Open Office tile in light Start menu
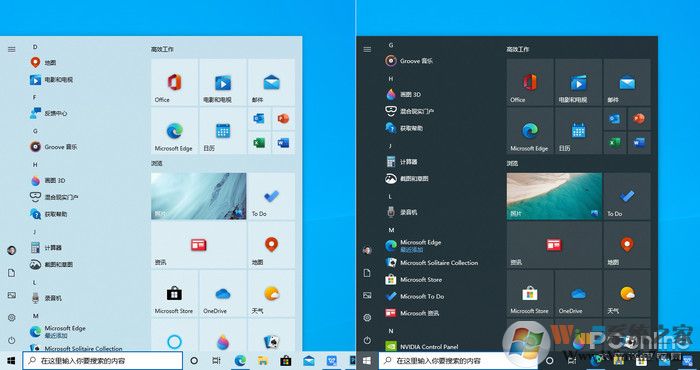 (175, 83)
